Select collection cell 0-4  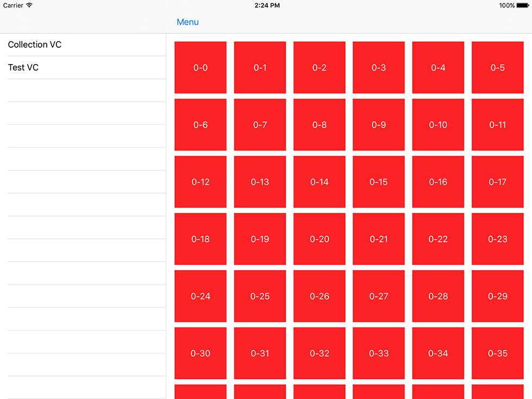(x=438, y=67)
